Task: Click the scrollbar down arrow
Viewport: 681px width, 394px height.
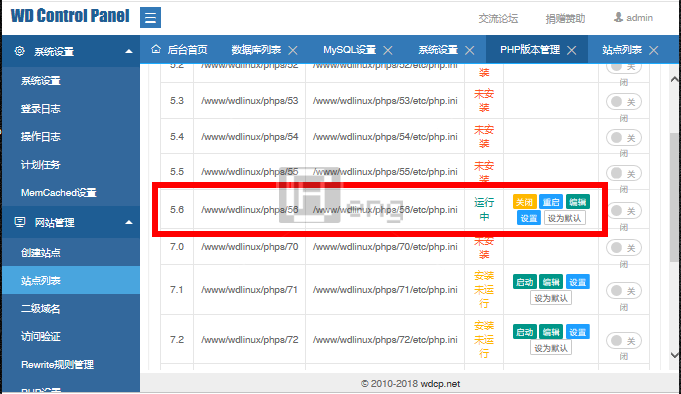Action: 674,355
